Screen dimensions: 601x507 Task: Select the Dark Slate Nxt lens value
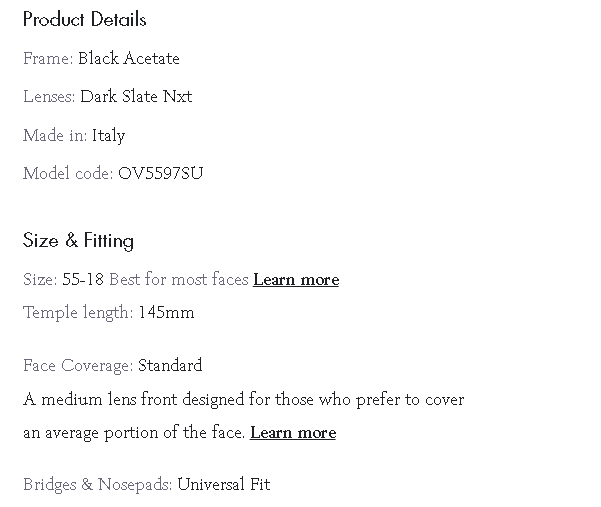point(136,97)
